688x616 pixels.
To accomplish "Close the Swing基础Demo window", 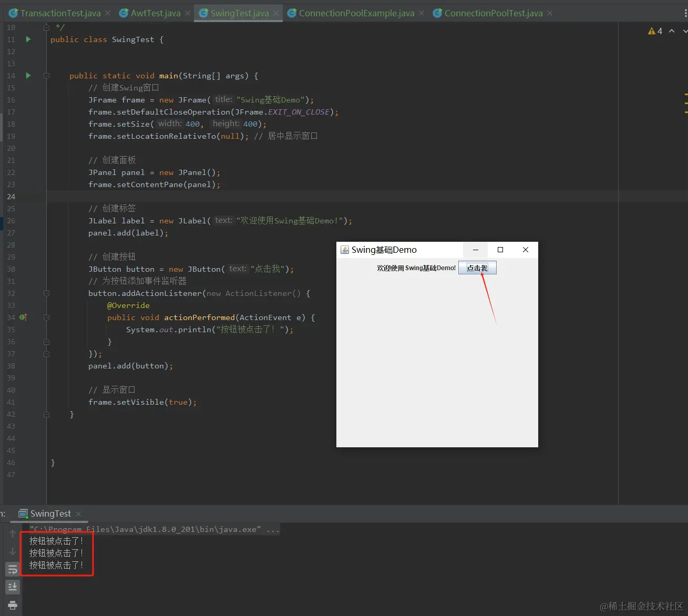I will tap(526, 250).
